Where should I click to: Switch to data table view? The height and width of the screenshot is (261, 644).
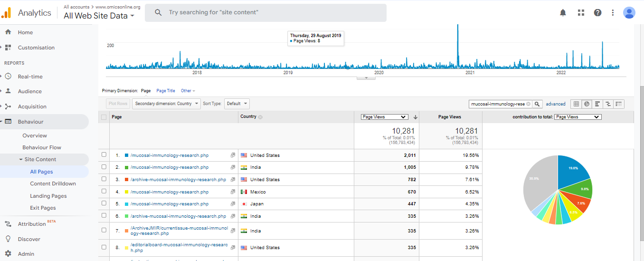pos(576,104)
